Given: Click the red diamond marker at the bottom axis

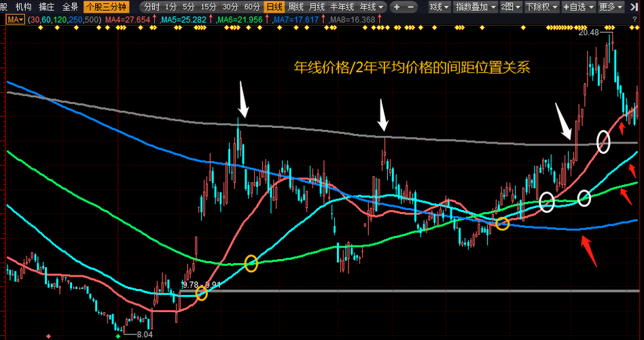Looking at the screenshot, I should [49, 337].
